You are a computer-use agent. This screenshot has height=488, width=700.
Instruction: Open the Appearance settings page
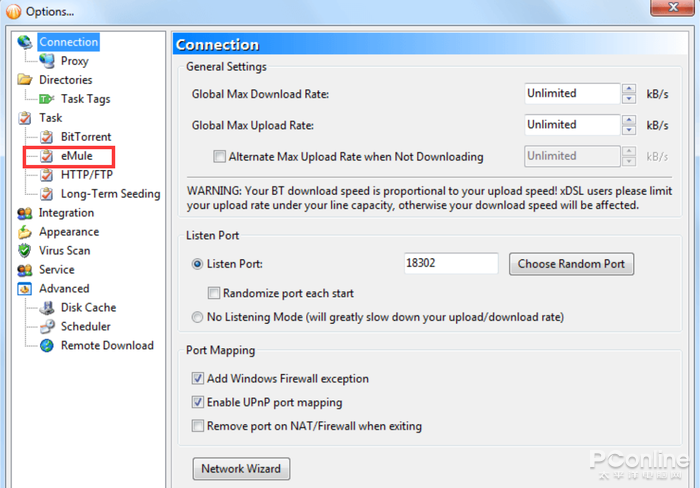click(69, 232)
